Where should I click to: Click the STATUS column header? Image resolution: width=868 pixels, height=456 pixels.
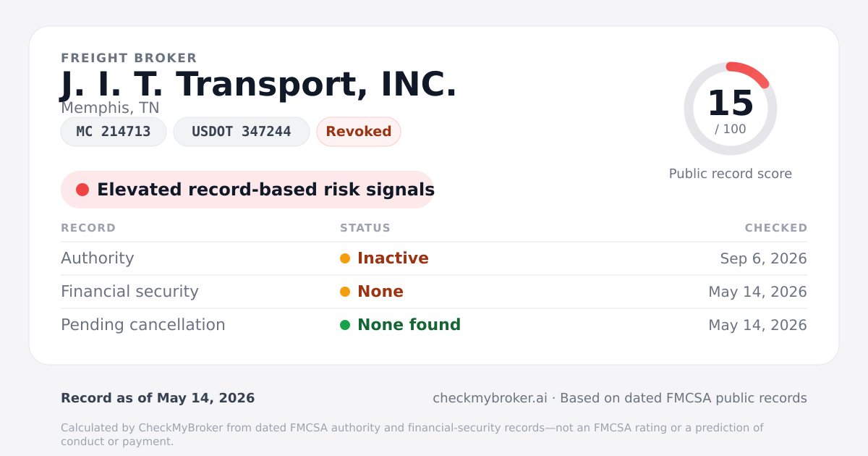pos(365,228)
